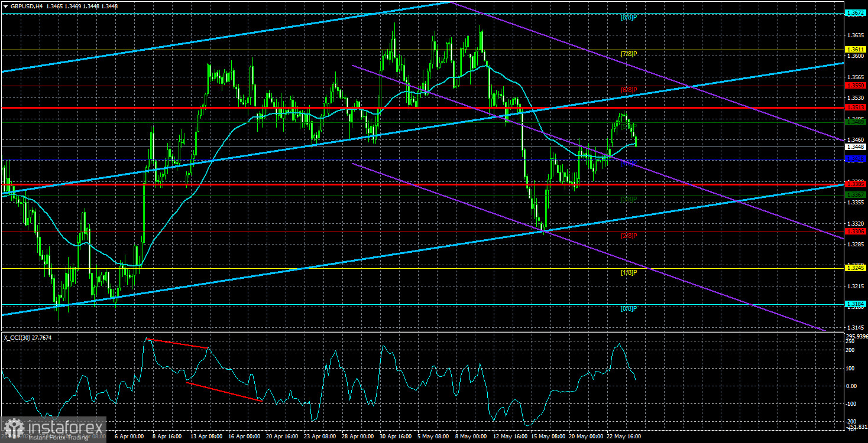
Task: Click the 1.3600 price axis value
Action: pos(856,56)
